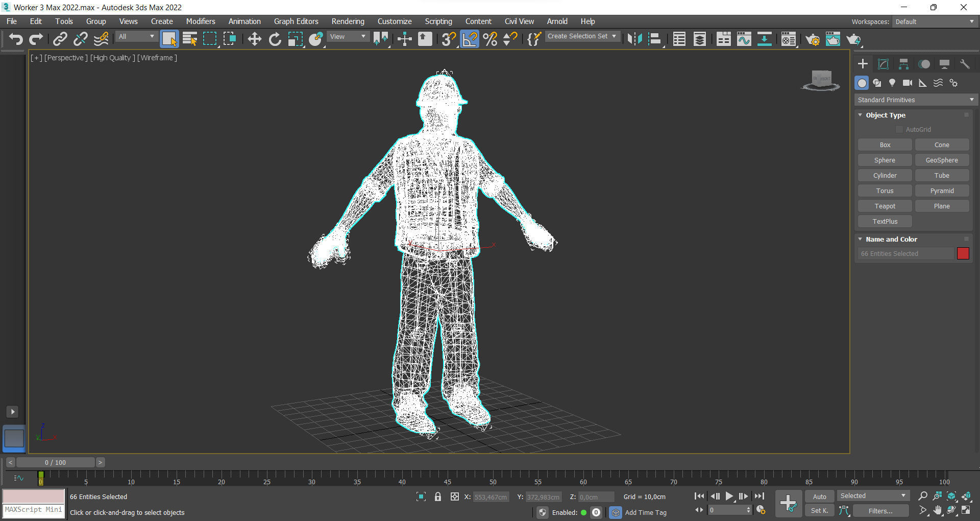The width and height of the screenshot is (980, 521).
Task: Select the Select and Scale tool
Action: [295, 39]
